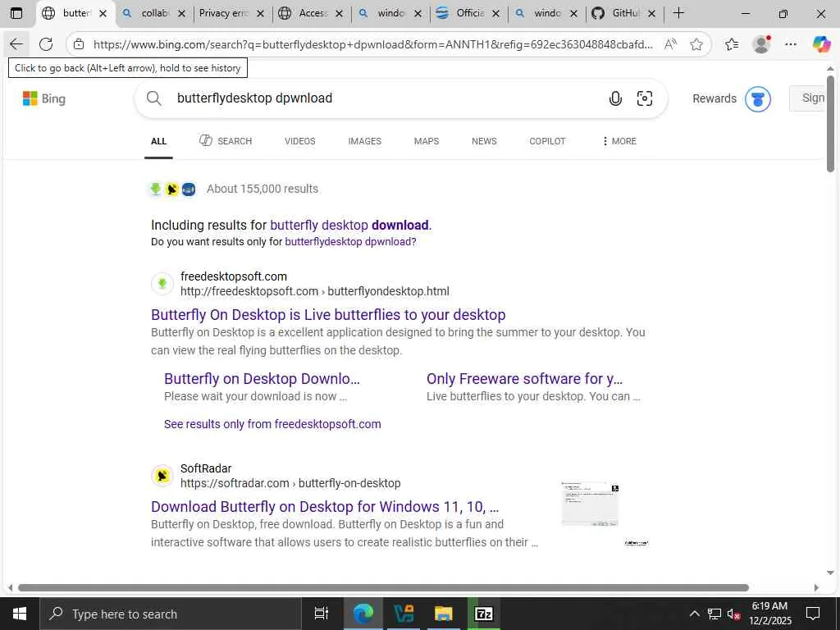Add this page to favorites star

point(696,44)
